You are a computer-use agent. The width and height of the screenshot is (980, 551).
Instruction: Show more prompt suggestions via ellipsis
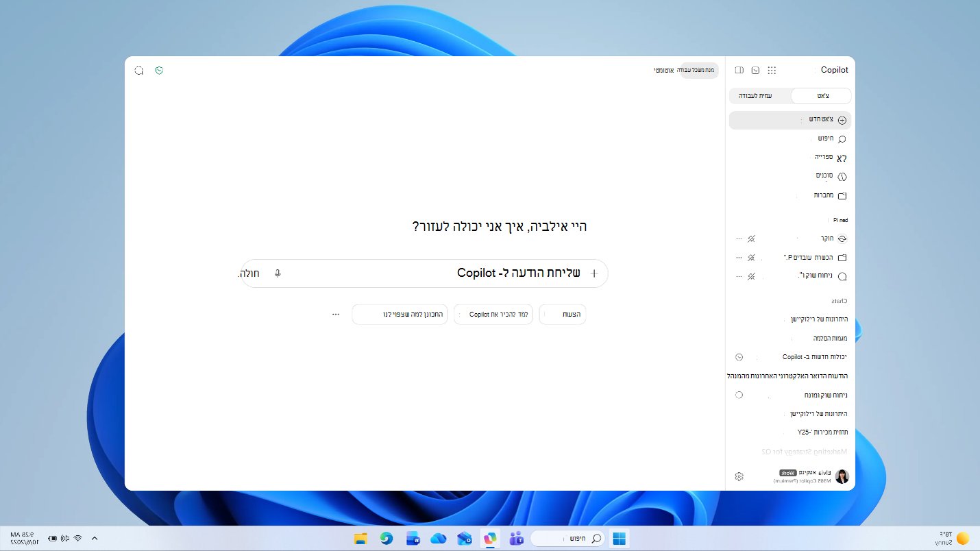tap(336, 315)
